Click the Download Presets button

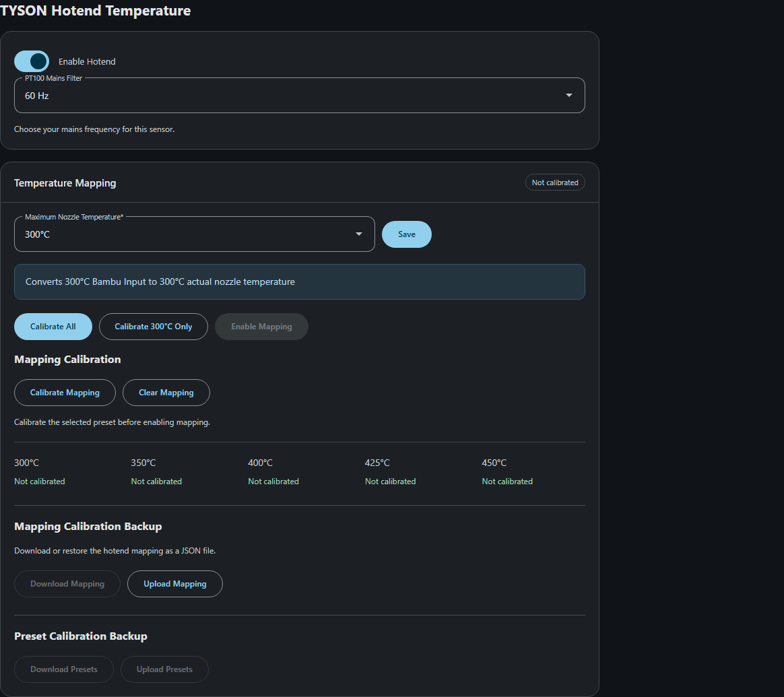tap(64, 669)
